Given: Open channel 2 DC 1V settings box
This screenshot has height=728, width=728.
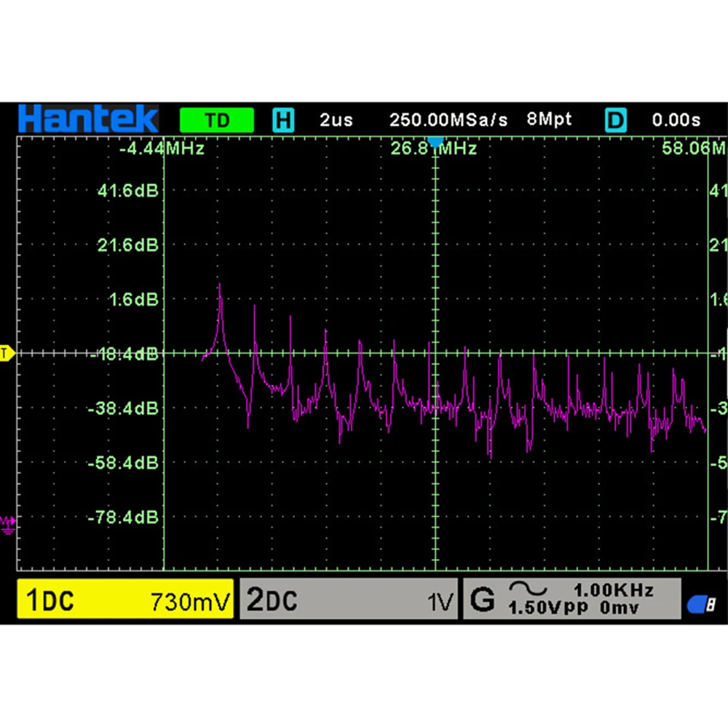Looking at the screenshot, I should click(x=349, y=599).
